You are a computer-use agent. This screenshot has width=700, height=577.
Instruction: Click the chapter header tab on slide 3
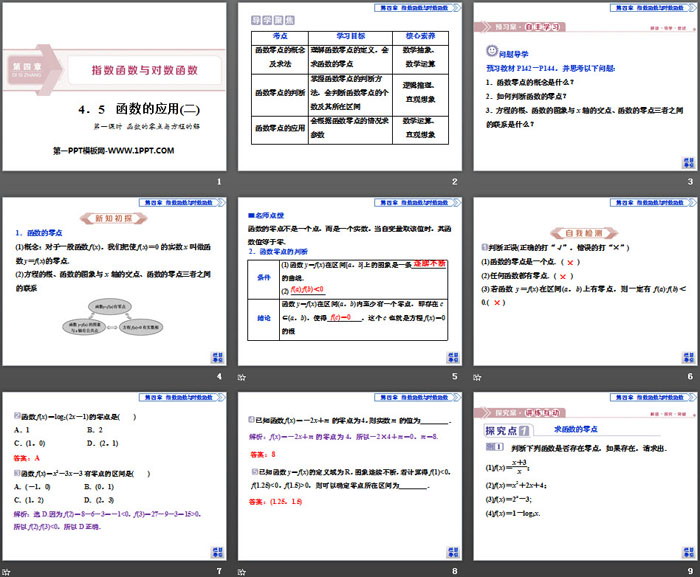[654, 8]
